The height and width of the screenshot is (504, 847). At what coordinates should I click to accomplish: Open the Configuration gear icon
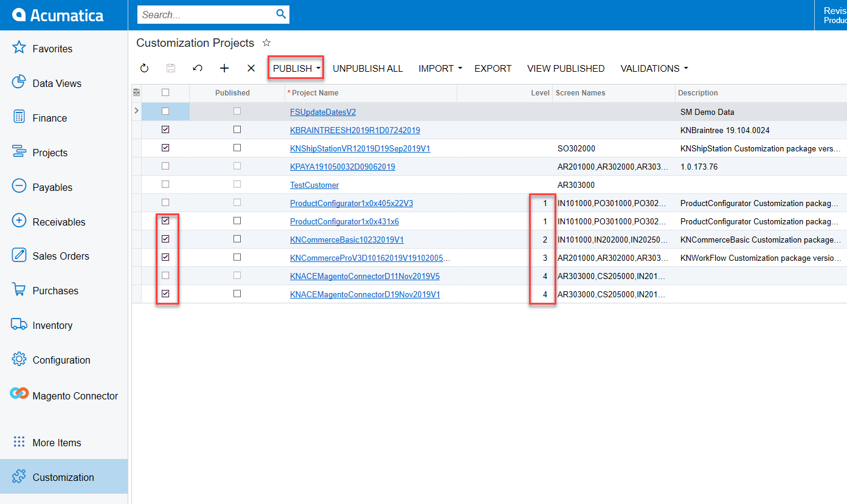[19, 359]
